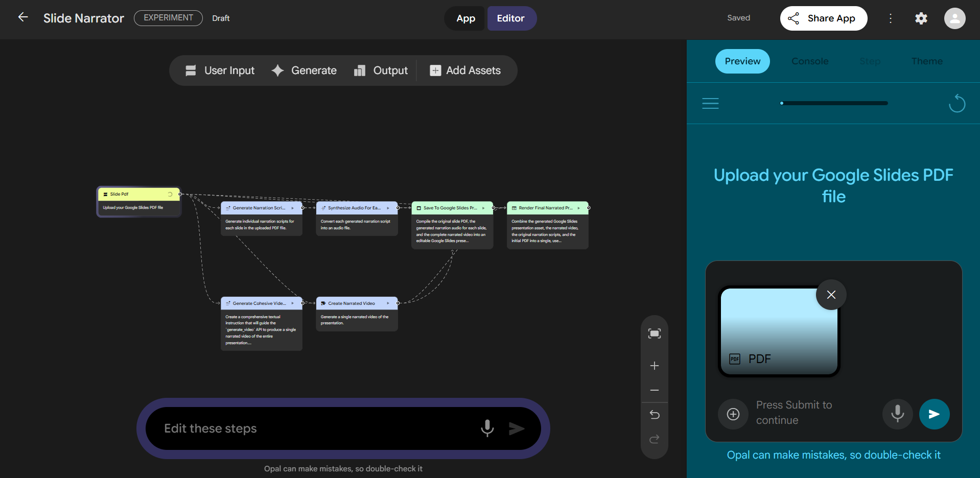The height and width of the screenshot is (478, 980).
Task: Expand the Save To Google Slides node arrow
Action: click(x=483, y=208)
